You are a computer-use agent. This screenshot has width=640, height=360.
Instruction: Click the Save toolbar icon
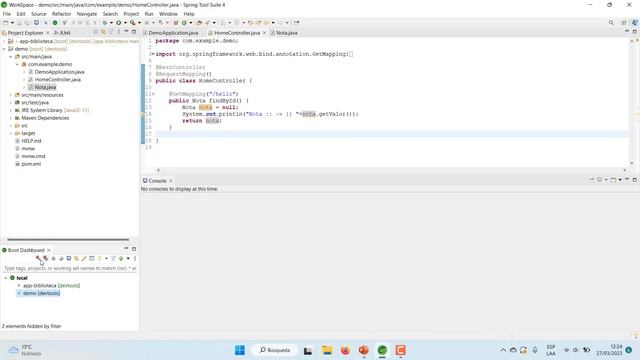(x=19, y=23)
